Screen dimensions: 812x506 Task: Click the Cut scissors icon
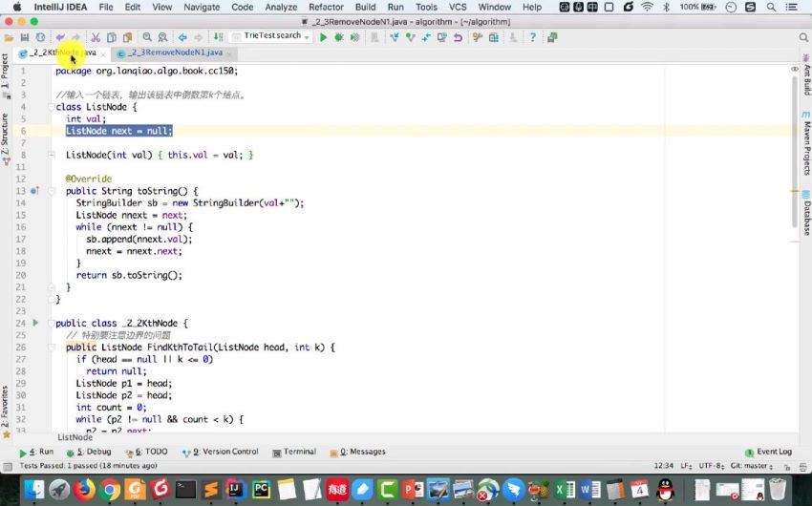pyautogui.click(x=96, y=37)
